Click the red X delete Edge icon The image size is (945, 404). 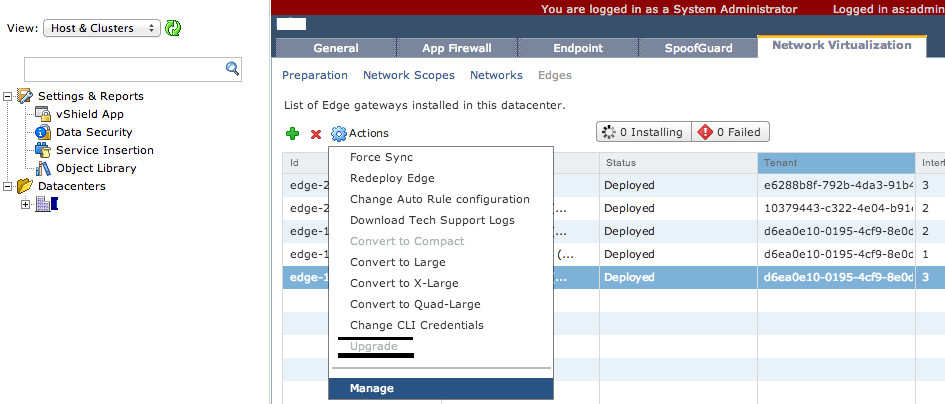[316, 133]
